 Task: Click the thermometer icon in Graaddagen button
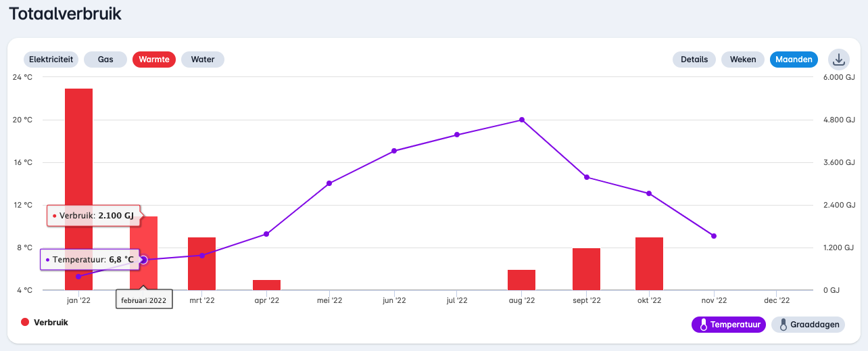783,325
